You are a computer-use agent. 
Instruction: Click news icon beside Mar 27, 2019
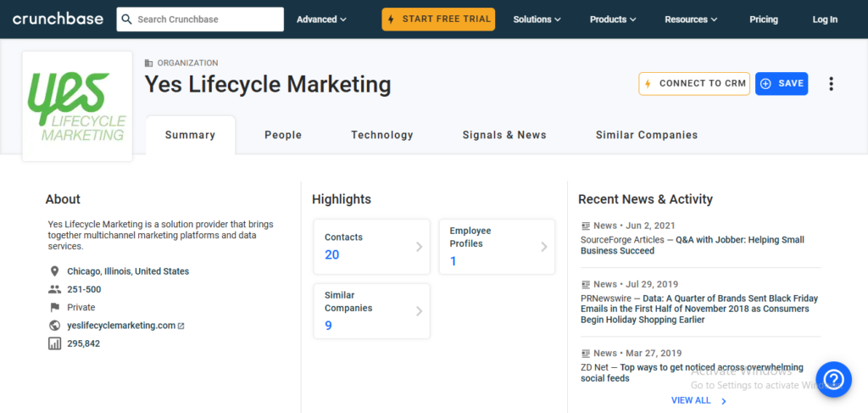coord(586,353)
